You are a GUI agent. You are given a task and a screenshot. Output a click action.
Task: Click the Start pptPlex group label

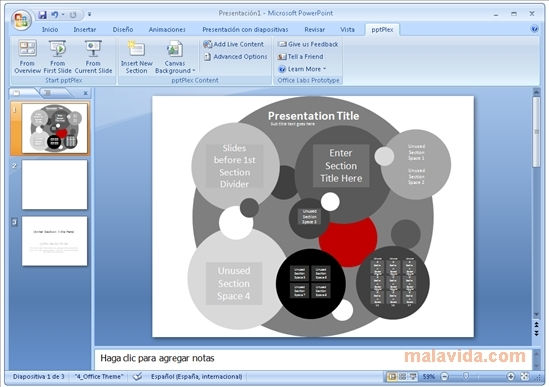click(x=64, y=80)
